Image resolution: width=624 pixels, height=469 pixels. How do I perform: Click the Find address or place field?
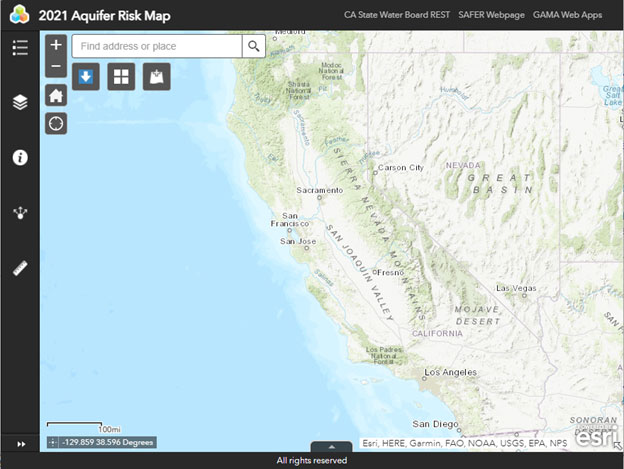[x=157, y=46]
